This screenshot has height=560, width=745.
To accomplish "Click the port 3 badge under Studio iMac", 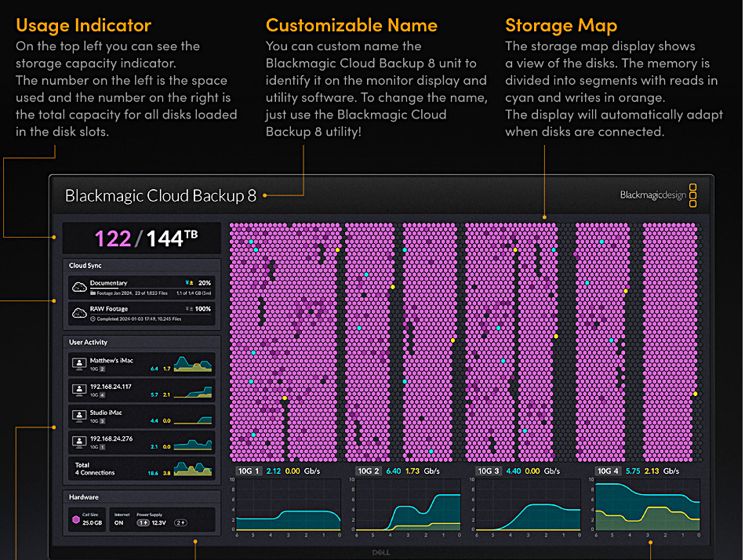I will (102, 422).
